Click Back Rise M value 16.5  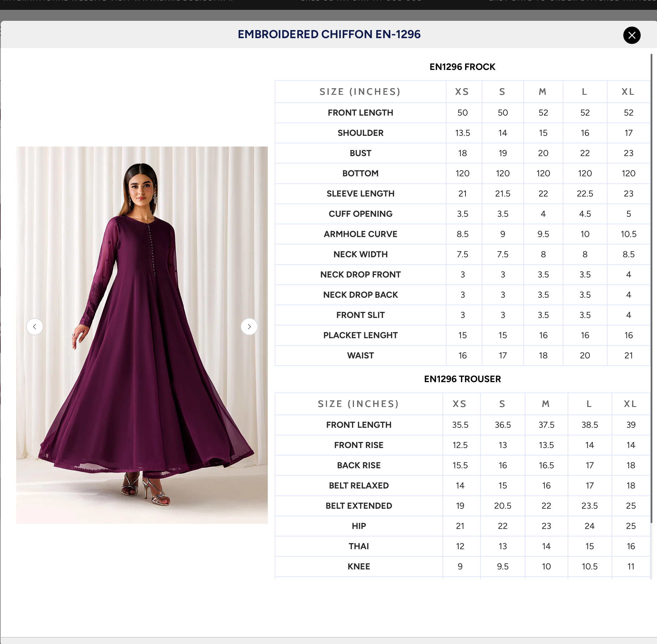coord(546,465)
